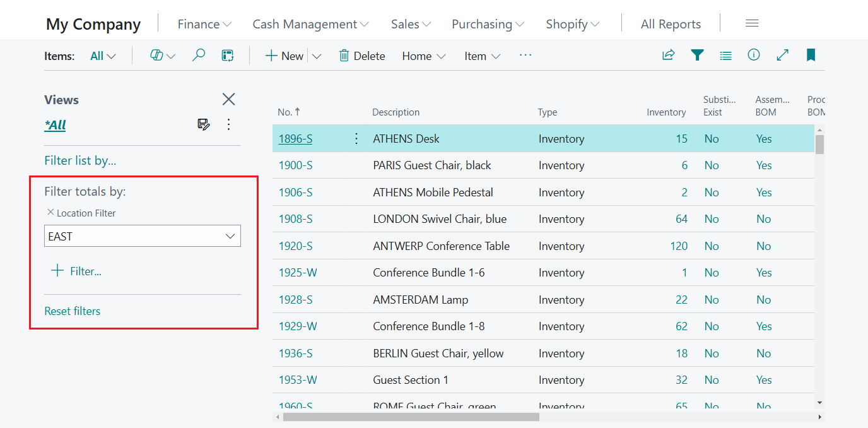Search the items list using the magnifier

pyautogui.click(x=199, y=55)
